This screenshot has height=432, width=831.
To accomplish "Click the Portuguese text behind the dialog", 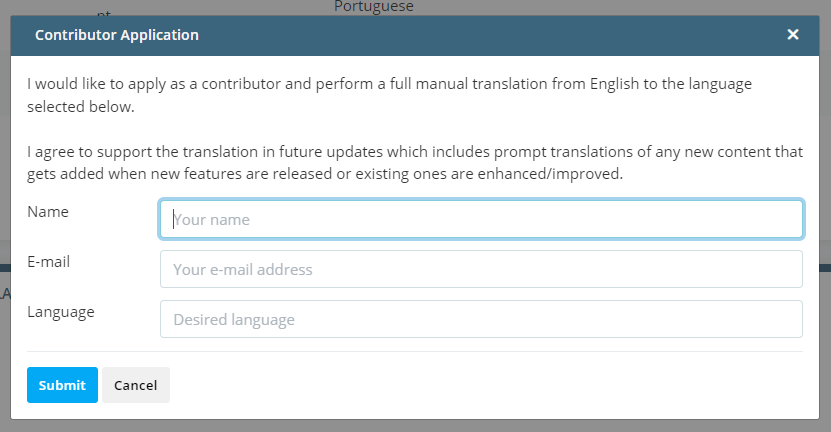I will click(374, 6).
